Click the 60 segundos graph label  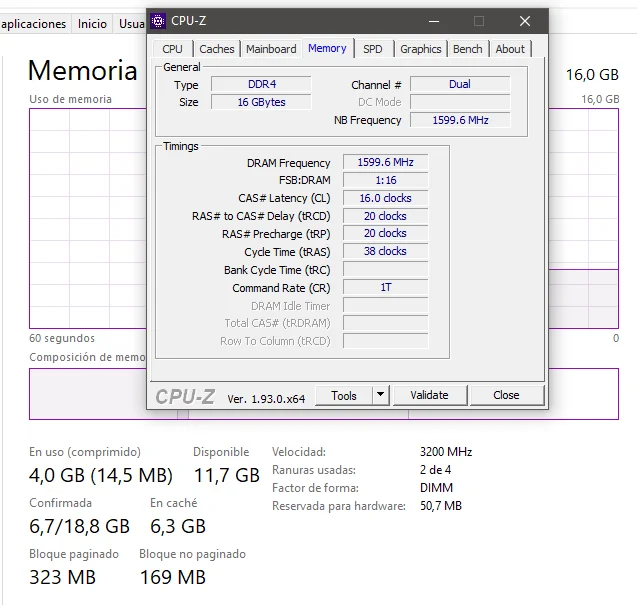[62, 338]
